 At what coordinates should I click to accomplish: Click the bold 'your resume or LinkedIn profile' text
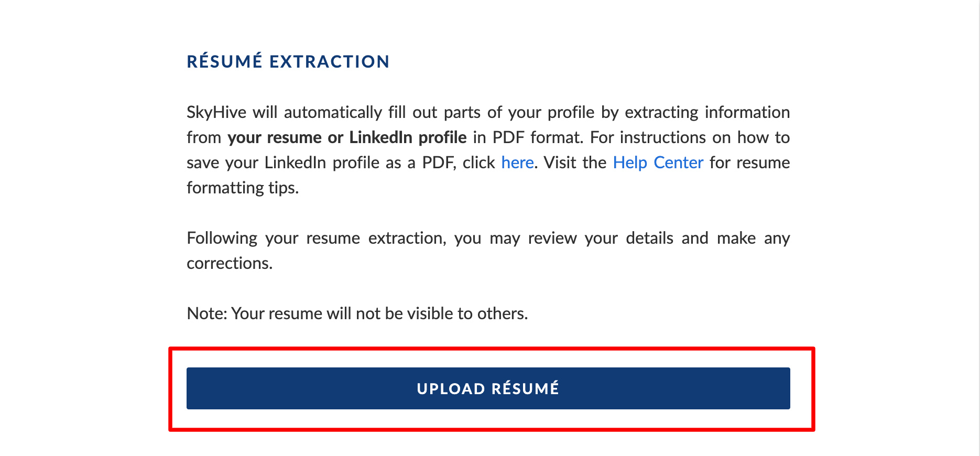(347, 137)
